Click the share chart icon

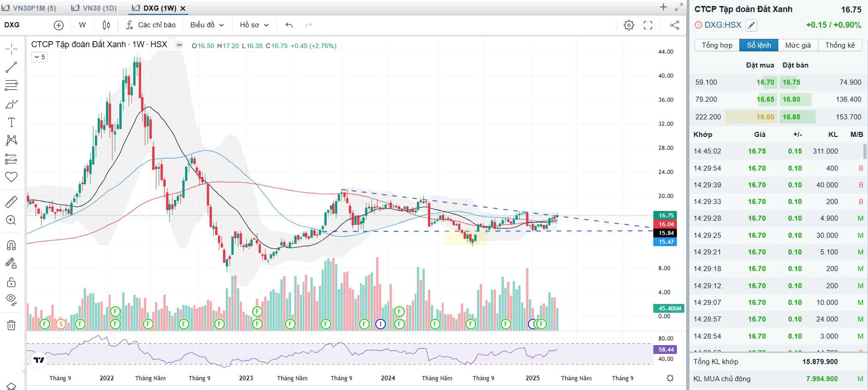tap(675, 25)
